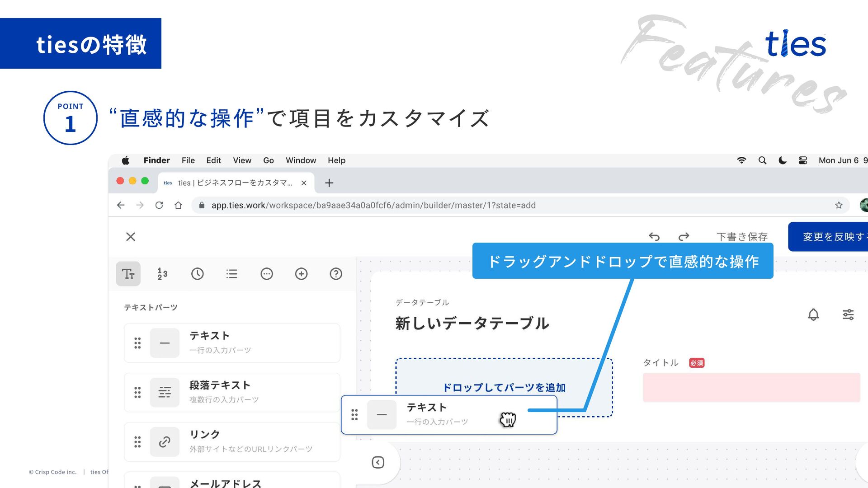The width and height of the screenshot is (868, 488).
Task: Click the undo arrow
Action: point(654,237)
